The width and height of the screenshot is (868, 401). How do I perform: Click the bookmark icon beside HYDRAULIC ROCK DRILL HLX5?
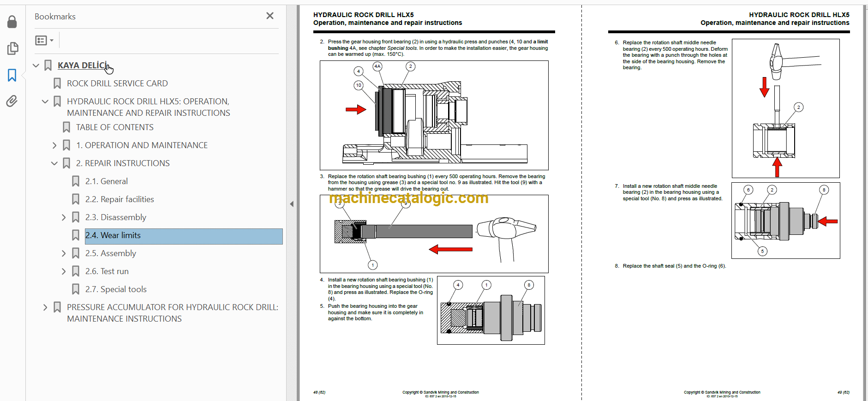(x=57, y=102)
